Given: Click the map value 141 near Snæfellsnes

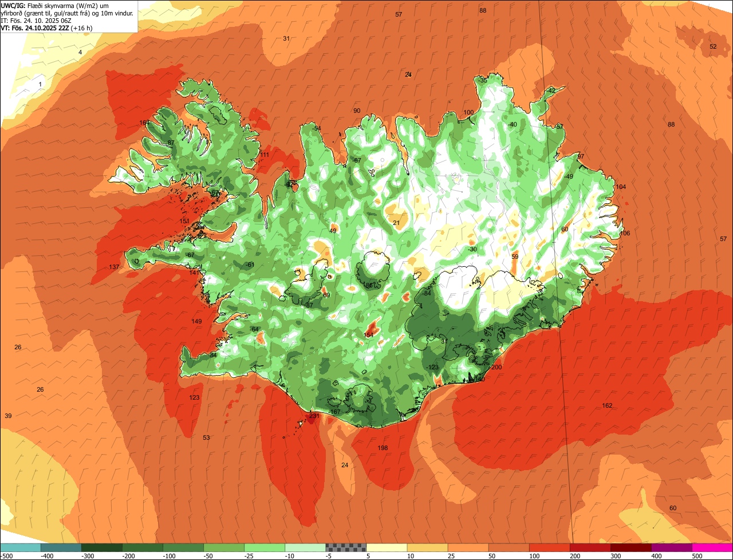Looking at the screenshot, I should click(195, 273).
